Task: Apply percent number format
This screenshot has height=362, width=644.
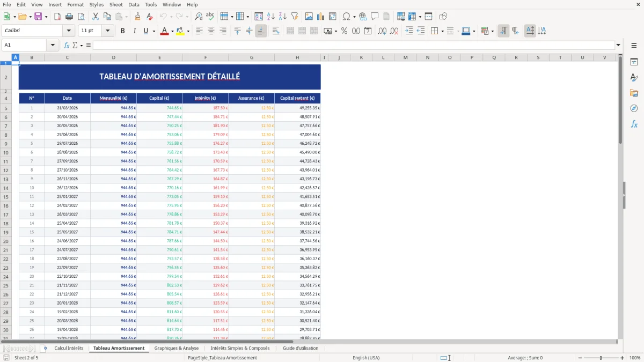Action: (x=344, y=31)
